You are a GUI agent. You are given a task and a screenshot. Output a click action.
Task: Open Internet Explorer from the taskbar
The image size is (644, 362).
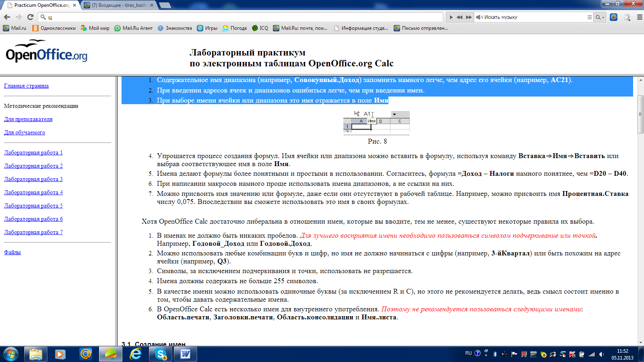[x=136, y=354]
